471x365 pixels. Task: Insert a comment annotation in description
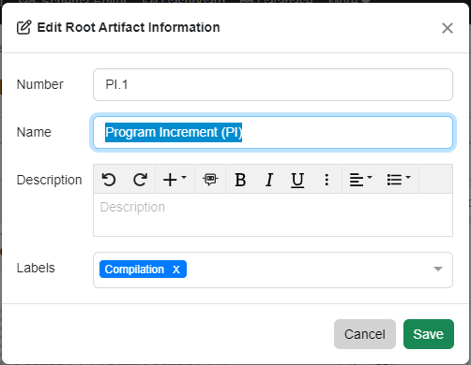210,179
